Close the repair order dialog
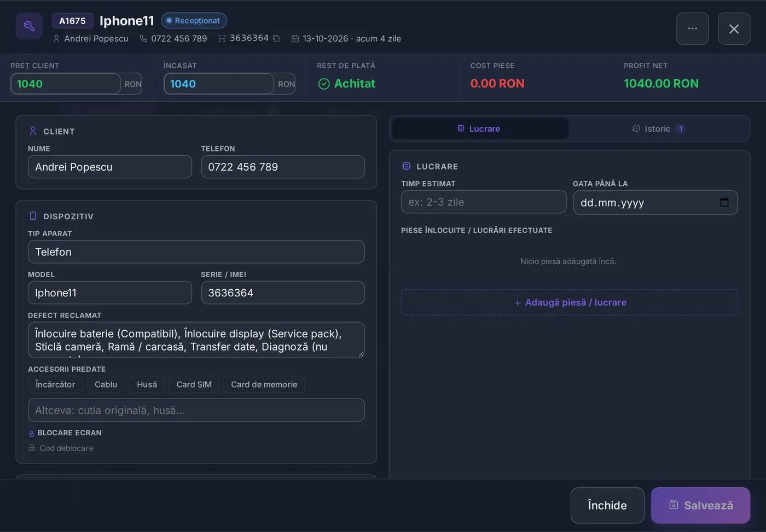The width and height of the screenshot is (766, 532). click(x=734, y=28)
